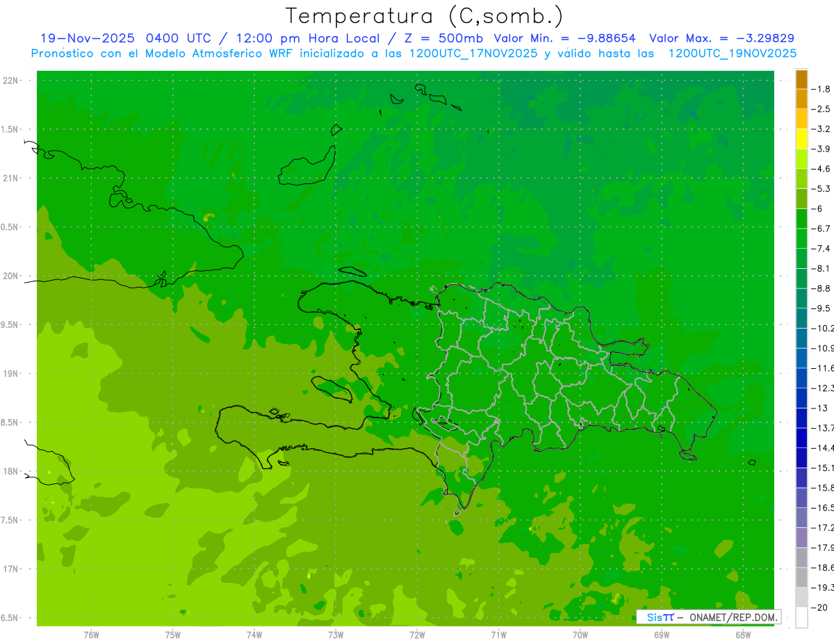Image resolution: width=834 pixels, height=644 pixels.
Task: Click legend value '-7.4'
Action: 822,248
